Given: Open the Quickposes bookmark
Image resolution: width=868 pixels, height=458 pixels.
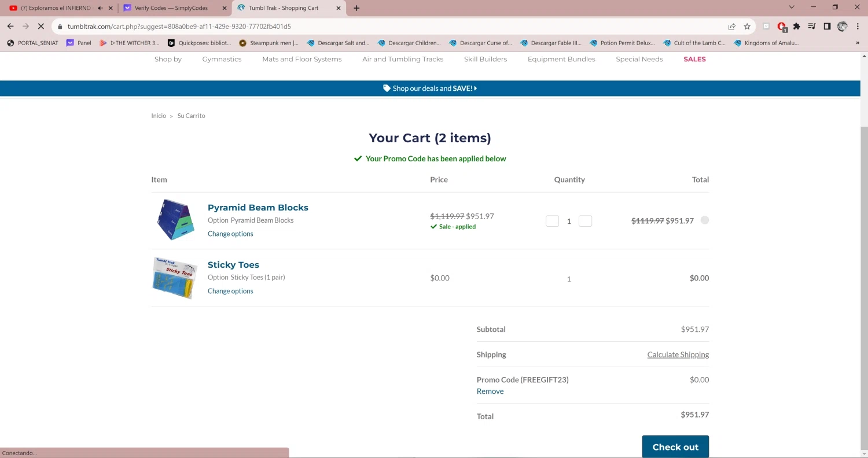Looking at the screenshot, I should (x=200, y=43).
